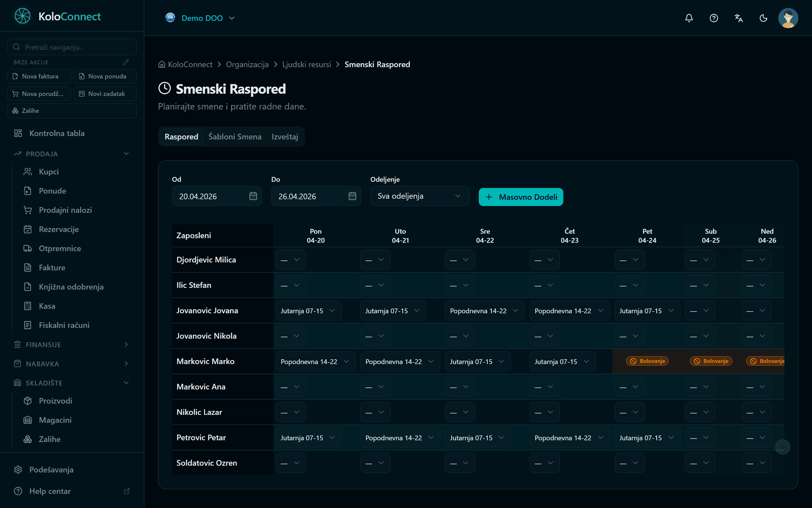Viewport: 812px width, 508px height.
Task: Open calendar picker for Od date
Action: point(253,196)
